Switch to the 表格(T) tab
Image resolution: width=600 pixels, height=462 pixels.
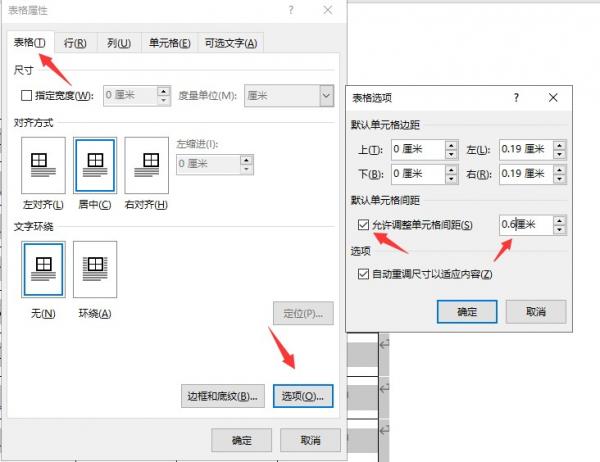pos(30,42)
